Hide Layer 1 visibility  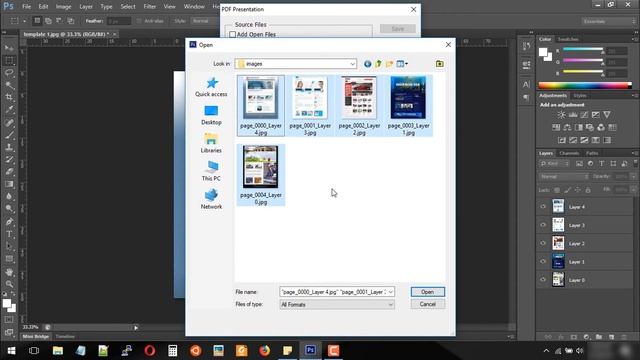click(543, 262)
